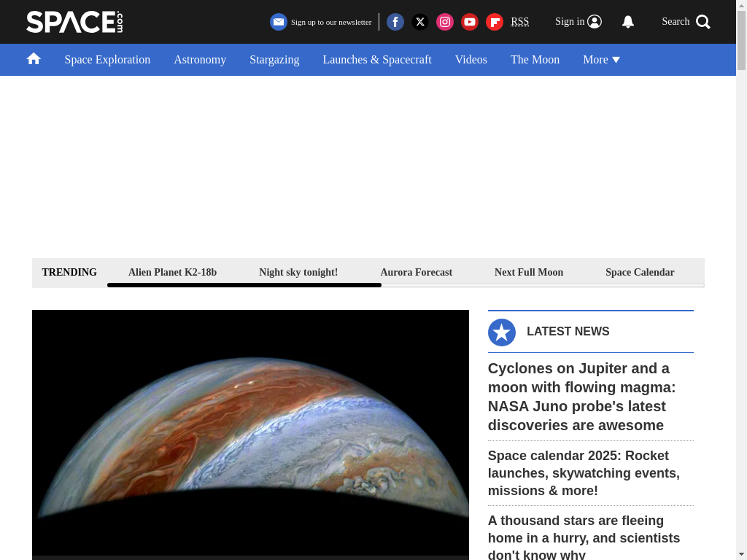Open the Flipboard social icon
Screen dimensions: 747x560
[495, 22]
